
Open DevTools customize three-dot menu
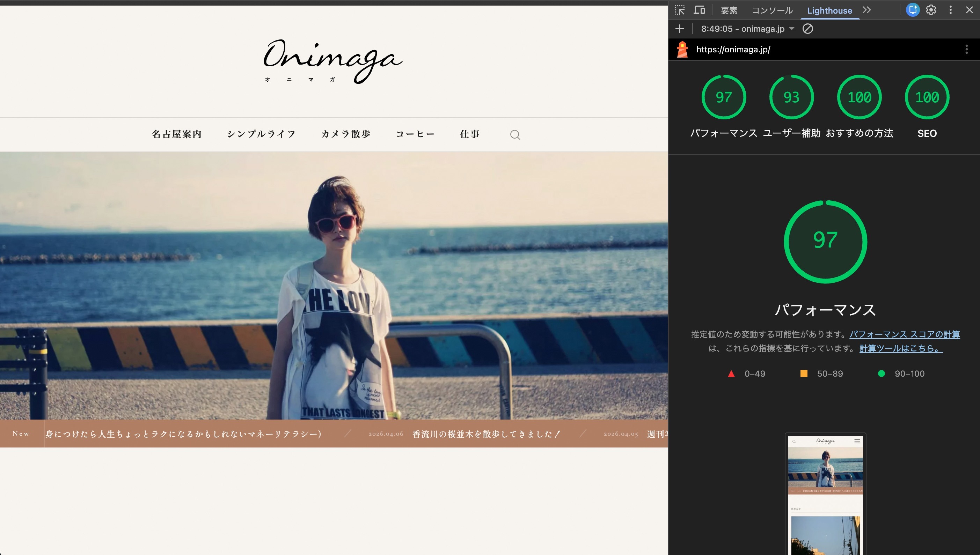[x=950, y=10]
